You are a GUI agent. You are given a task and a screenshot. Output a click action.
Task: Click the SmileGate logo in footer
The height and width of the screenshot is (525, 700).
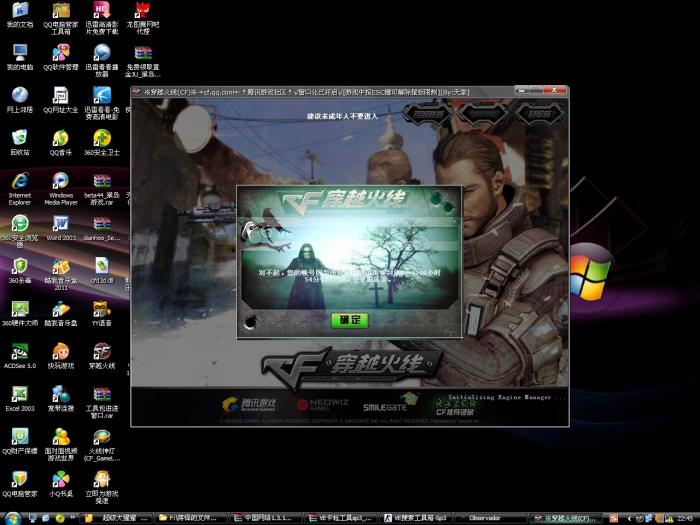point(390,403)
